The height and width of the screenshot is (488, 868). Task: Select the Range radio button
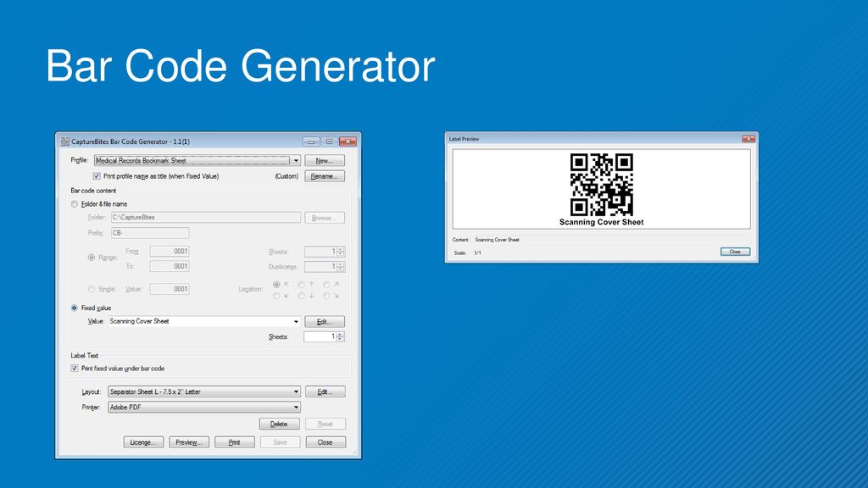(92, 258)
